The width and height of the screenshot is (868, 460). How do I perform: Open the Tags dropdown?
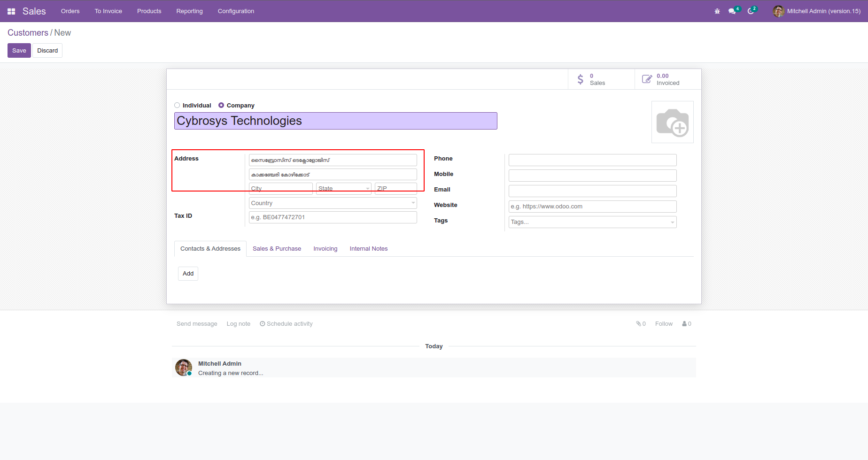(592, 222)
